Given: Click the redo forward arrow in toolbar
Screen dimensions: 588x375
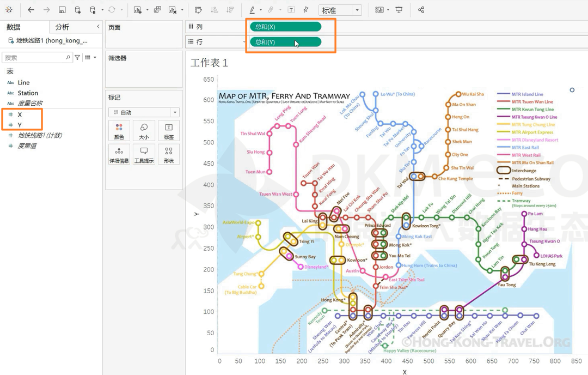Looking at the screenshot, I should pyautogui.click(x=46, y=10).
